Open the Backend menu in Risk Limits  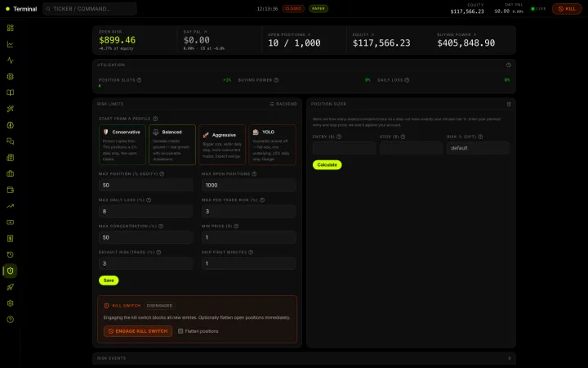pos(283,104)
